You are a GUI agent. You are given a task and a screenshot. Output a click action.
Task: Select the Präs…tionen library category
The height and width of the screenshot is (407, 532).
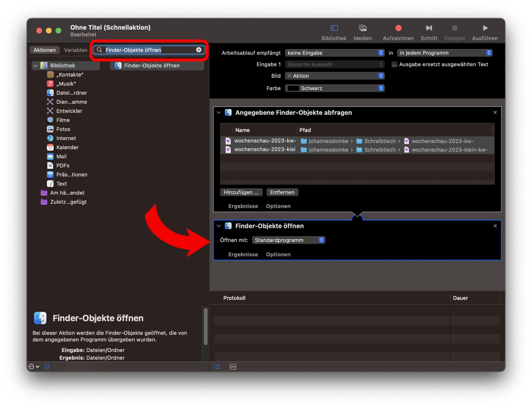[72, 174]
